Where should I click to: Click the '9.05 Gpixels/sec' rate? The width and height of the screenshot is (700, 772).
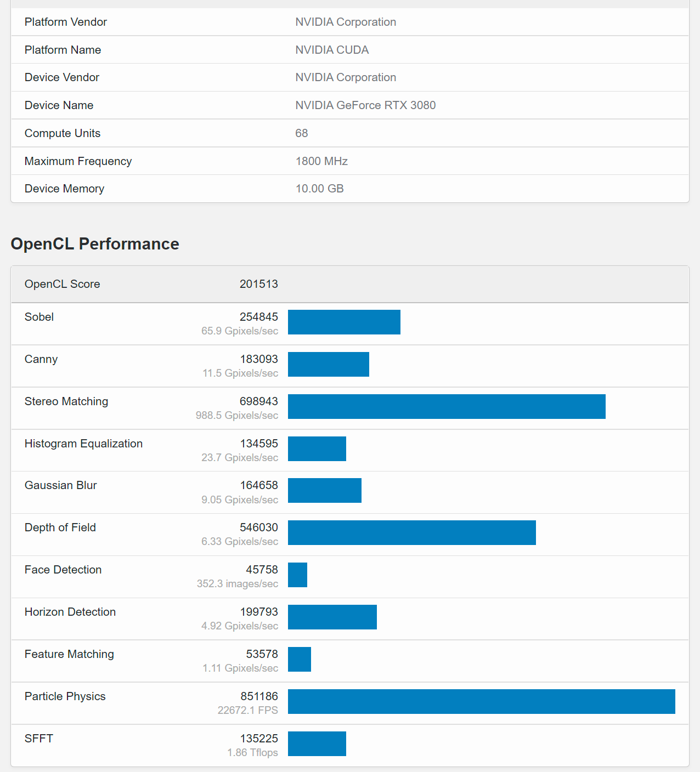[x=240, y=500]
